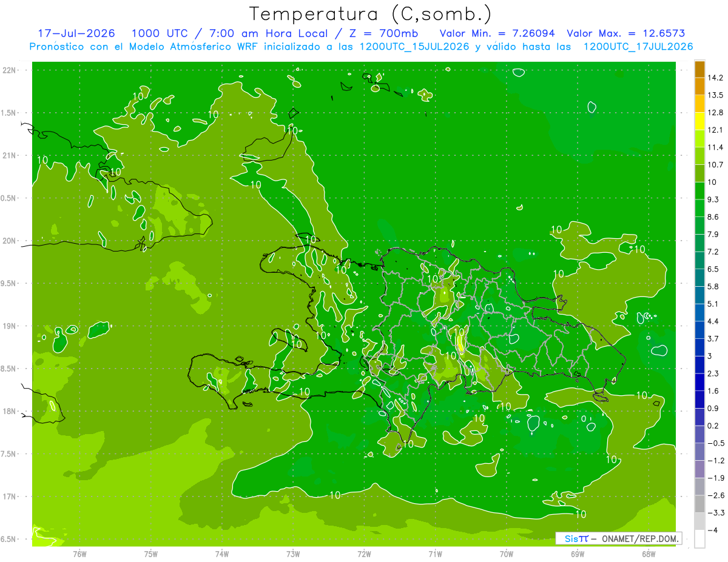Viewport: 728px width, 562px height.
Task: Click the "70W" longitude label
Action: click(x=506, y=554)
